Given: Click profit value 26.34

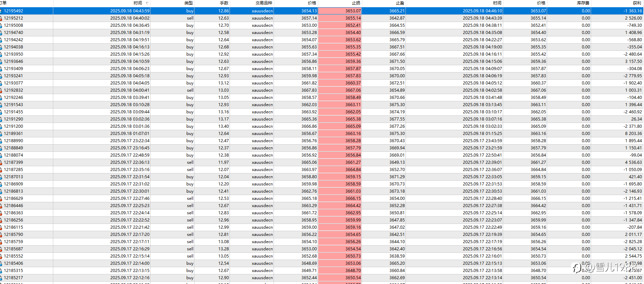Looking at the screenshot, I should click(636, 119).
